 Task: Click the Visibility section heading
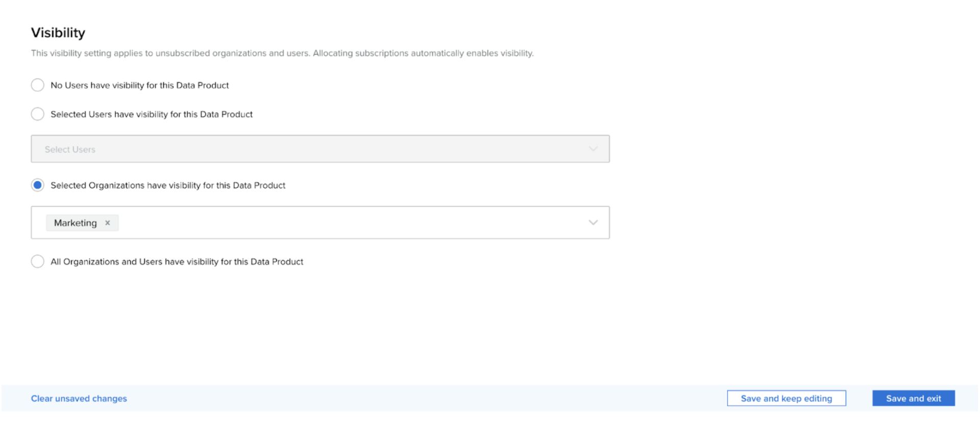click(58, 33)
